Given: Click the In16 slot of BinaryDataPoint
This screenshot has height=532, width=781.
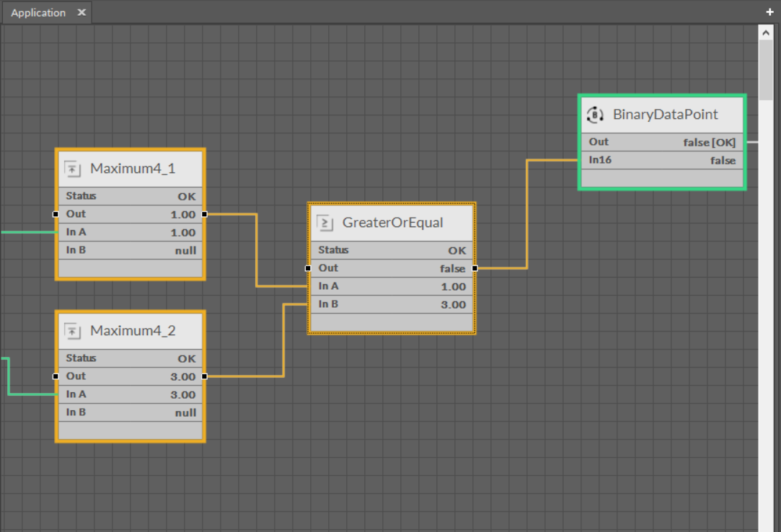Looking at the screenshot, I should pos(599,160).
